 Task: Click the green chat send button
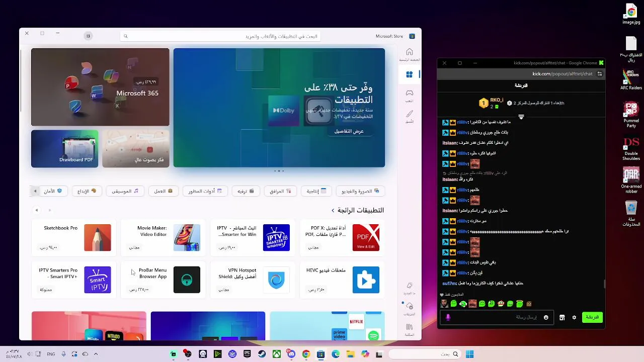[x=592, y=317]
